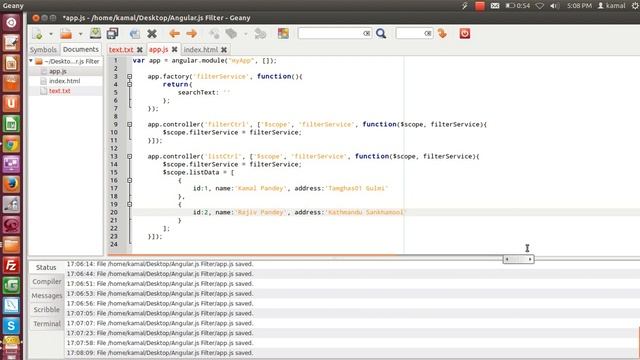This screenshot has width=640, height=360.
Task: Reload the current file from disk
Action: [135, 34]
